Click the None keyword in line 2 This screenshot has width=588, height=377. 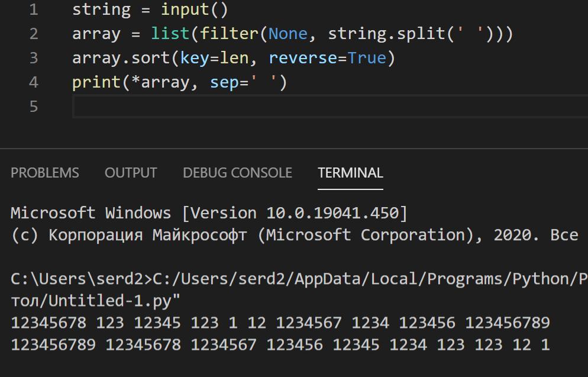[x=287, y=34]
